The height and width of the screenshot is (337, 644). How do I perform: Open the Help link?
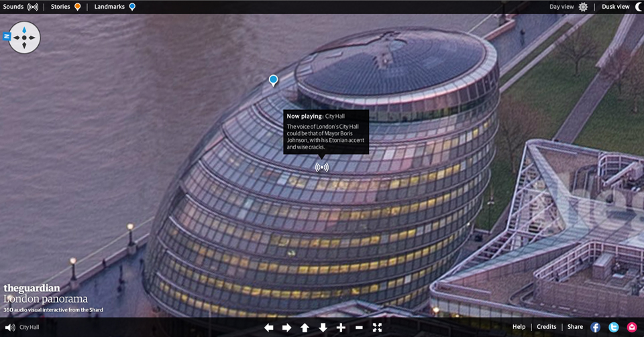(519, 327)
